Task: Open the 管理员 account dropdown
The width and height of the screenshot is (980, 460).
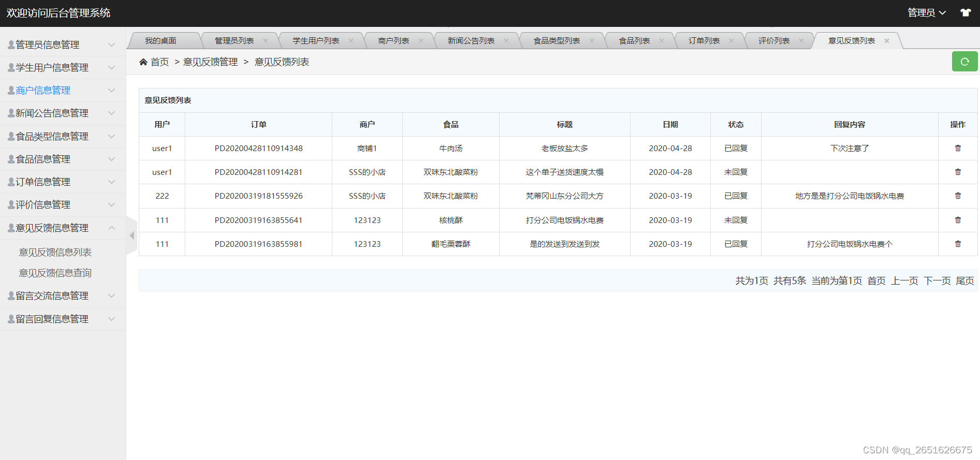Action: 927,13
